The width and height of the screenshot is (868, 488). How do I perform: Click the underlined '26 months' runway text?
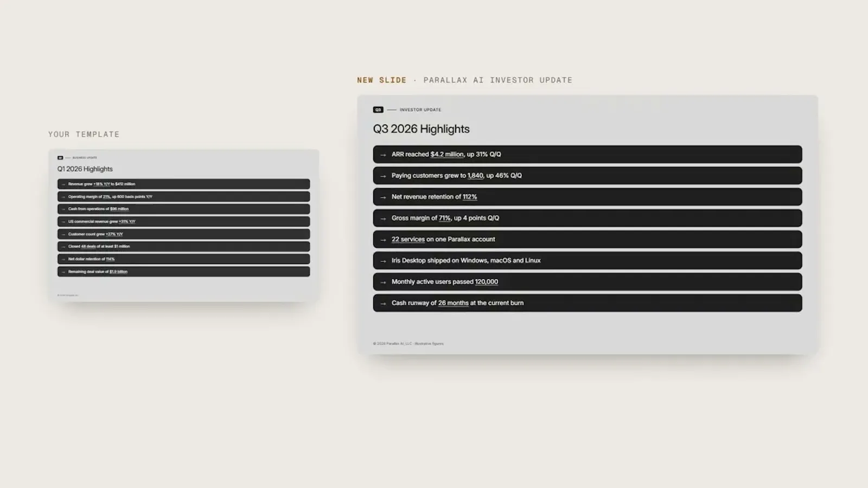(453, 303)
